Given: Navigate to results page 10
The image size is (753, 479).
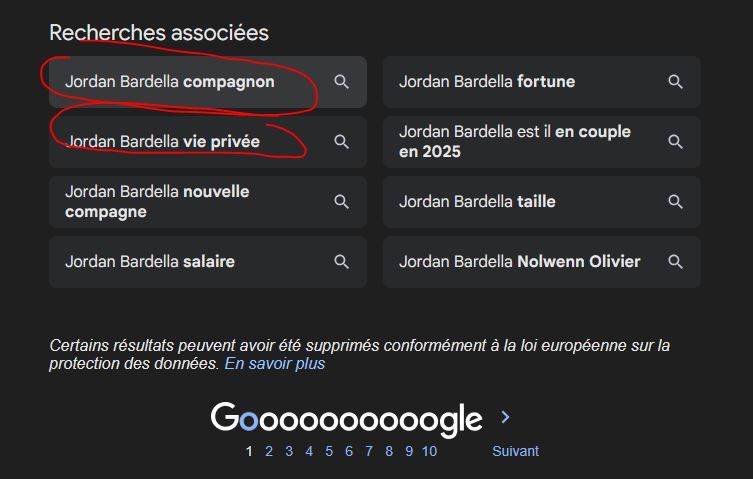Looking at the screenshot, I should (x=429, y=451).
